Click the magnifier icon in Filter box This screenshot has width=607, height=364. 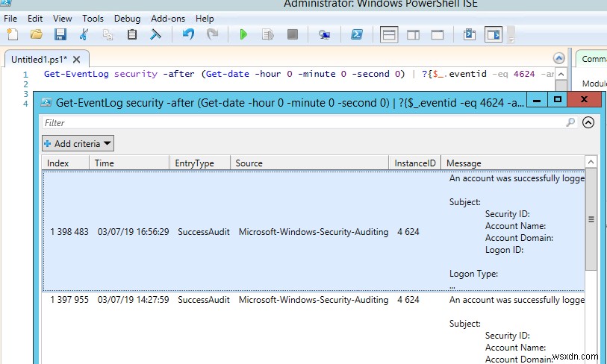coord(570,122)
